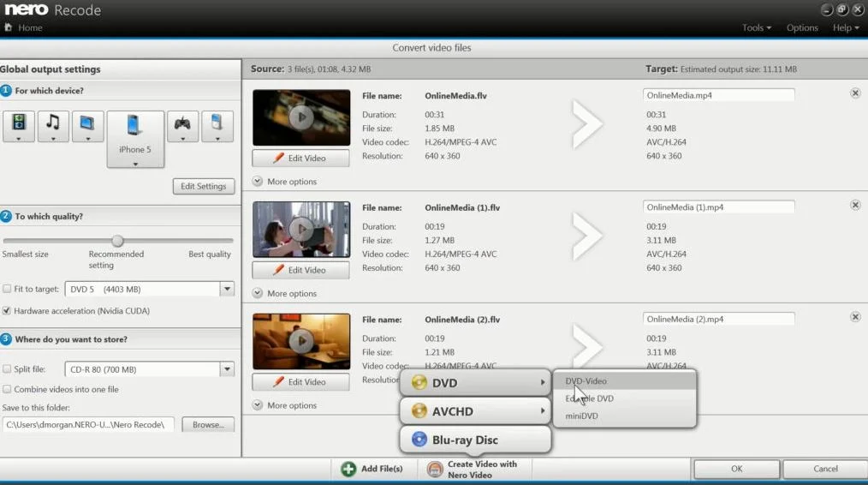Viewport: 868px width, 485px height.
Task: Check Combine videos into one file
Action: pos(7,389)
